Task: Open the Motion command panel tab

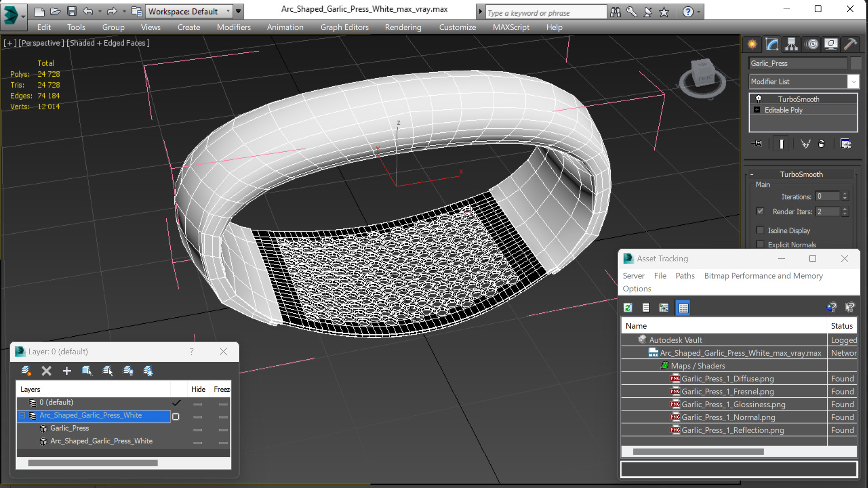Action: 812,44
